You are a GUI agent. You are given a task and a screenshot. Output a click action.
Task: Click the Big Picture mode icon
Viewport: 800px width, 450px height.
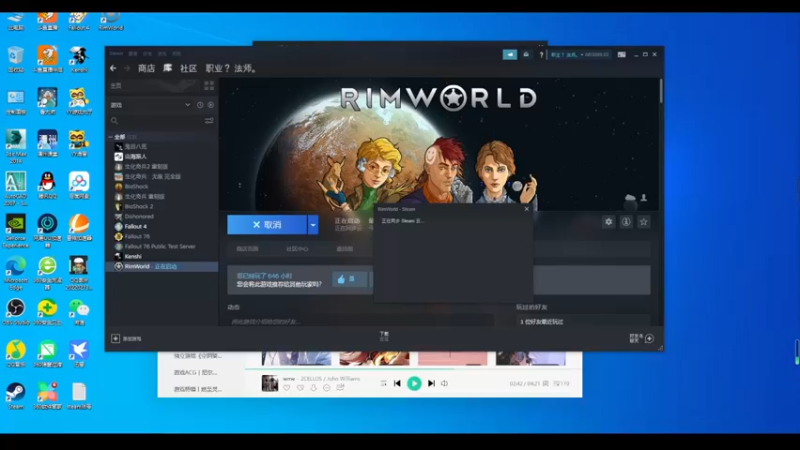(621, 55)
